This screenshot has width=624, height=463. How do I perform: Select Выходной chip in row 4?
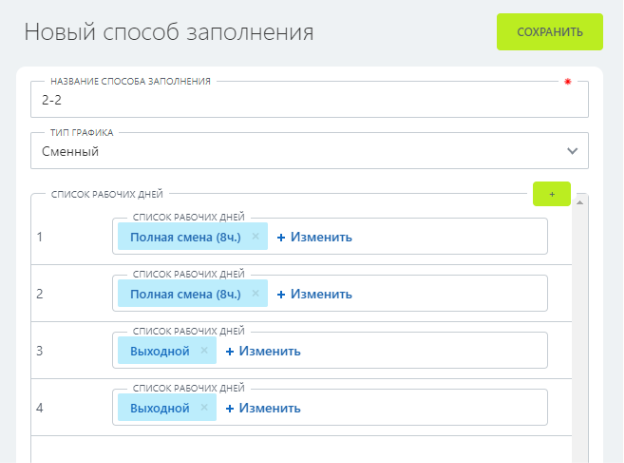pos(159,408)
